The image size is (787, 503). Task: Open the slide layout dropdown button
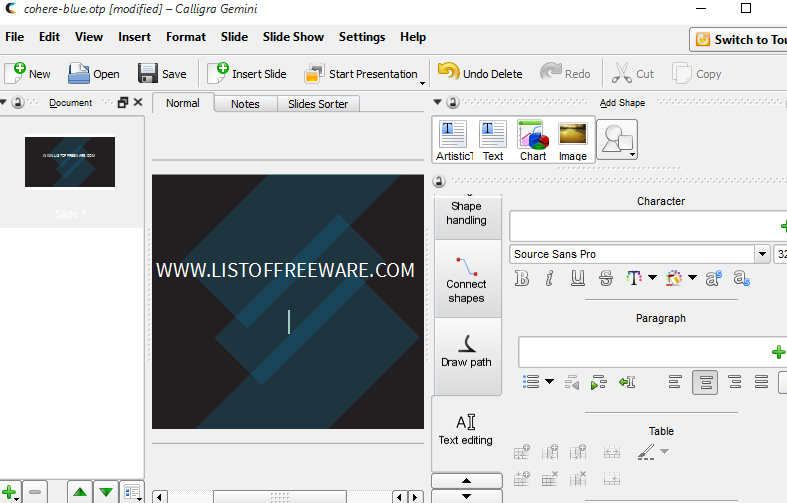pos(133,492)
